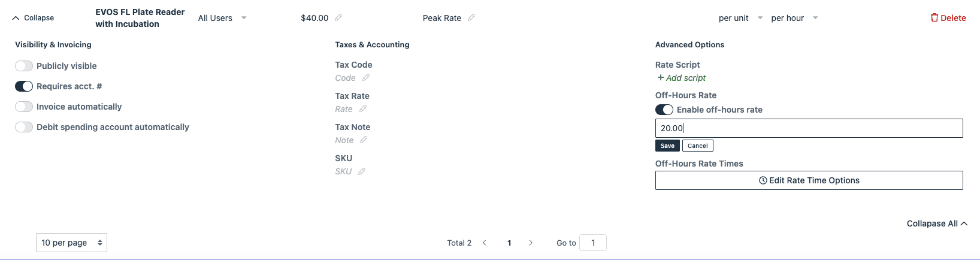
Task: Toggle Publicly visible switch
Action: coord(24,66)
